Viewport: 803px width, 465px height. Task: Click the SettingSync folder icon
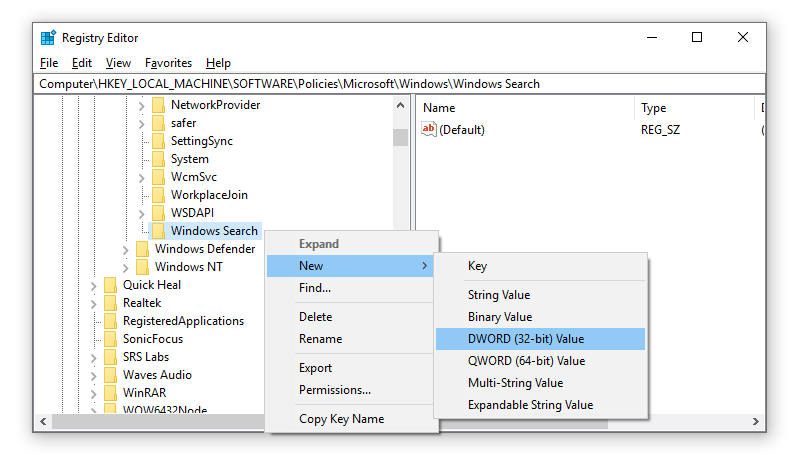coord(159,141)
